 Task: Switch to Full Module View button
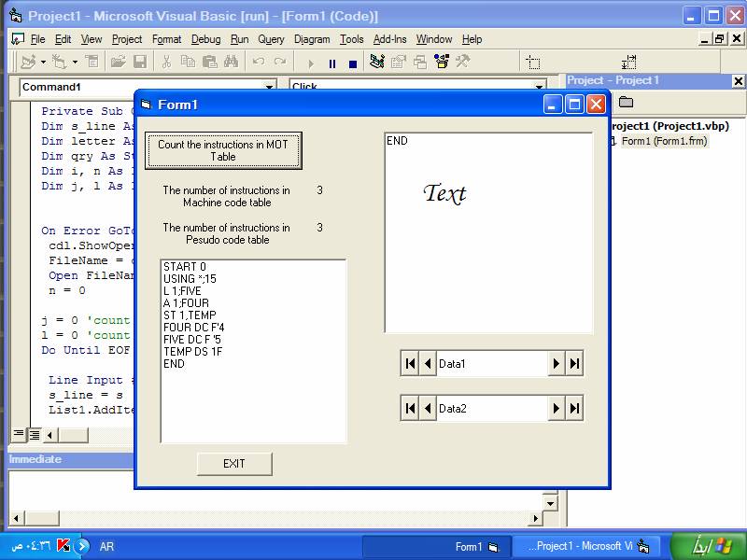pos(35,434)
